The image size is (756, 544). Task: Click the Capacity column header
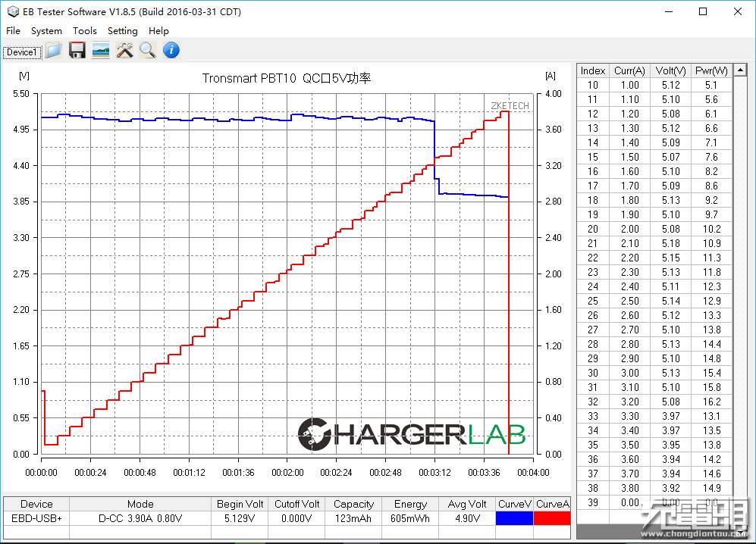[x=353, y=504]
